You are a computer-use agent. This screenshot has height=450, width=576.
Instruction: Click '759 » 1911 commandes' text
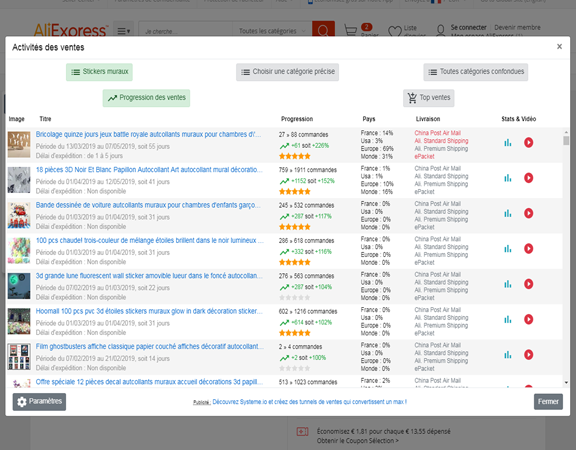[x=307, y=170]
